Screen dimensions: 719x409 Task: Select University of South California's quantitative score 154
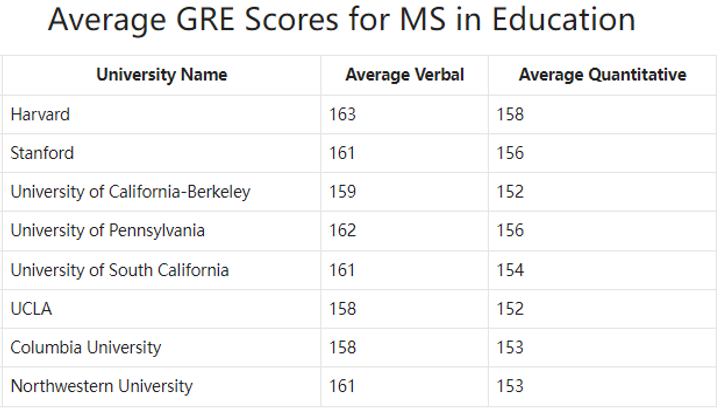[x=510, y=270]
